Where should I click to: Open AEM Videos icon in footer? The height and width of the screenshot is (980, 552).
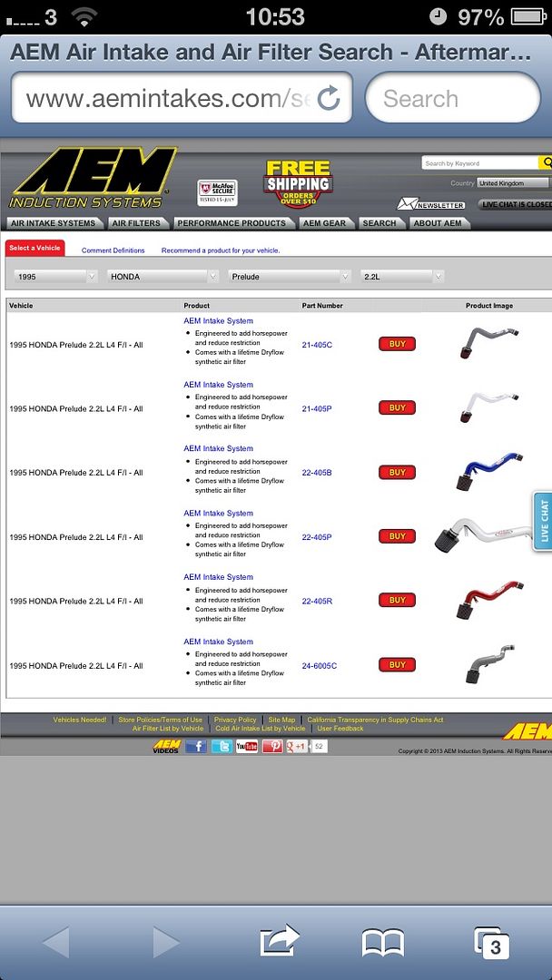pyautogui.click(x=167, y=746)
